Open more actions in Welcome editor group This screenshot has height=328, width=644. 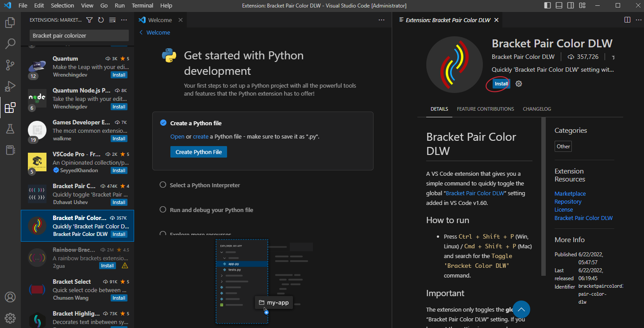tap(382, 20)
